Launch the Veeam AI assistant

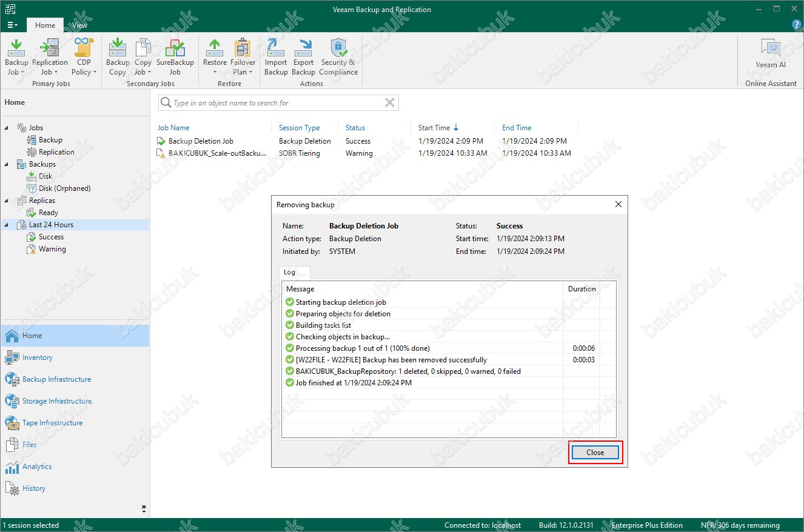770,53
